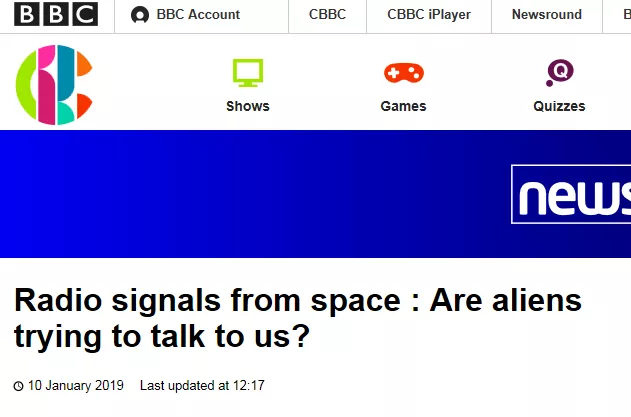631x417 pixels.
Task: Open the BBC Account link text
Action: (198, 15)
